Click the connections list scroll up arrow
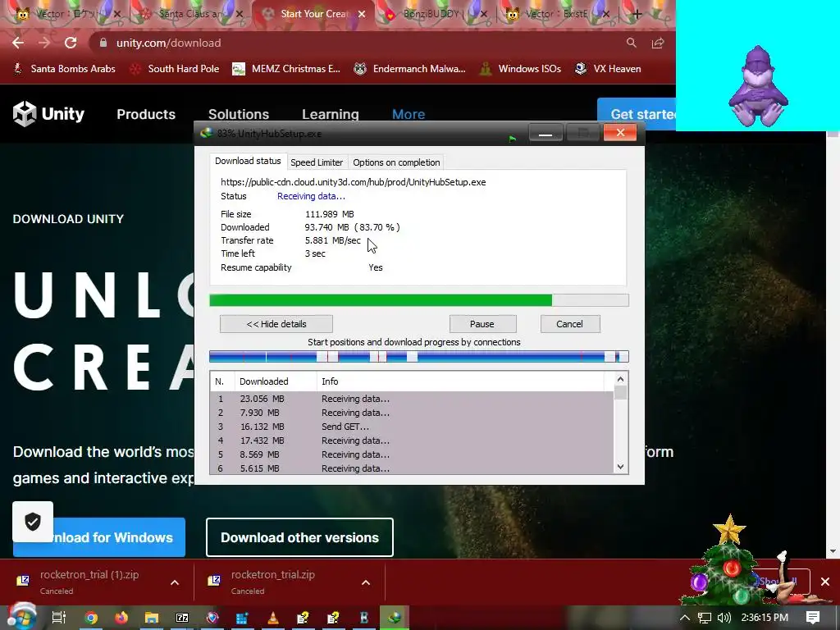The height and width of the screenshot is (630, 840). (620, 379)
